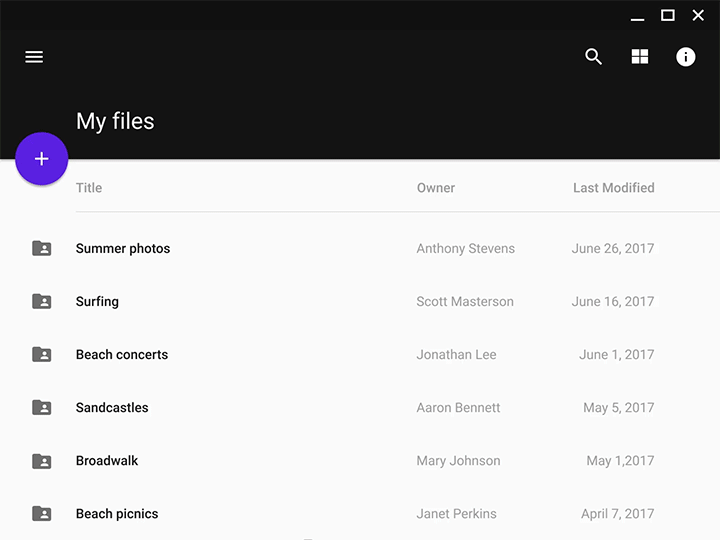Open the hamburger navigation menu
This screenshot has height=540, width=720.
tap(34, 57)
